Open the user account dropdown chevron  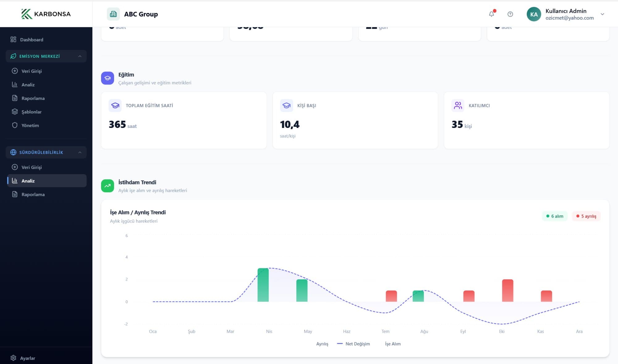click(602, 14)
